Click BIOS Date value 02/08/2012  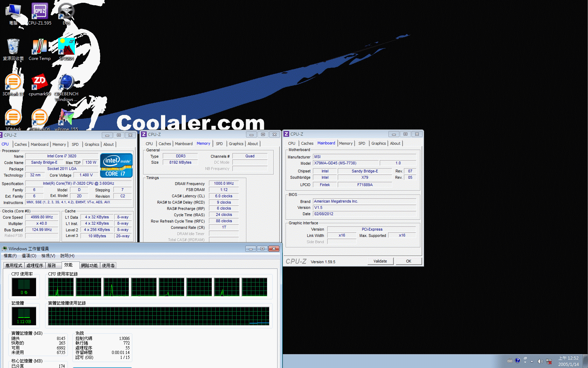[364, 214]
